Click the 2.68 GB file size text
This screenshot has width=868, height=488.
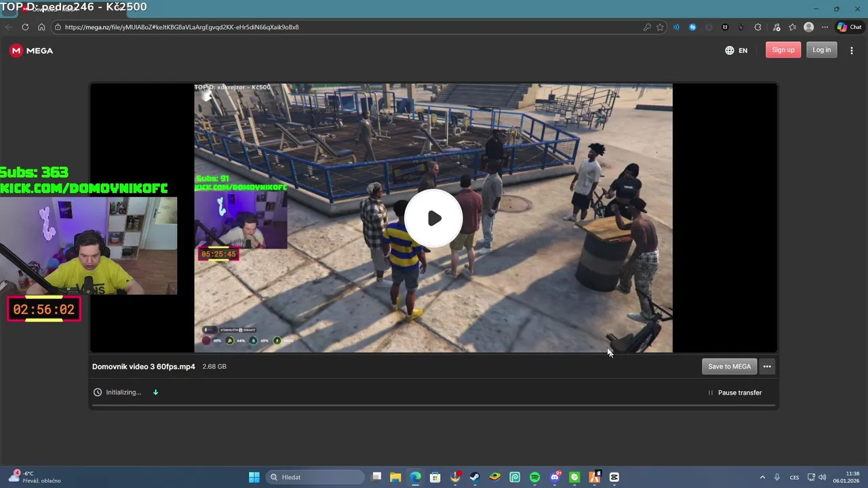click(214, 367)
